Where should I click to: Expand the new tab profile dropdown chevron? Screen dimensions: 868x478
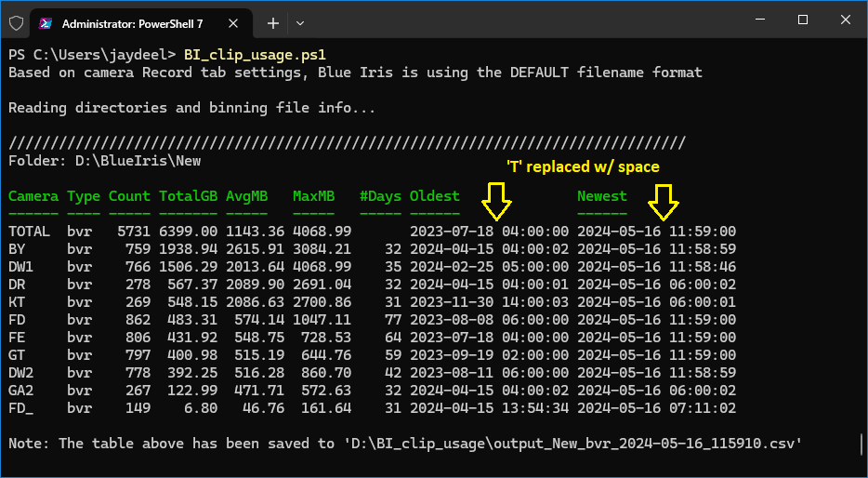[x=300, y=23]
